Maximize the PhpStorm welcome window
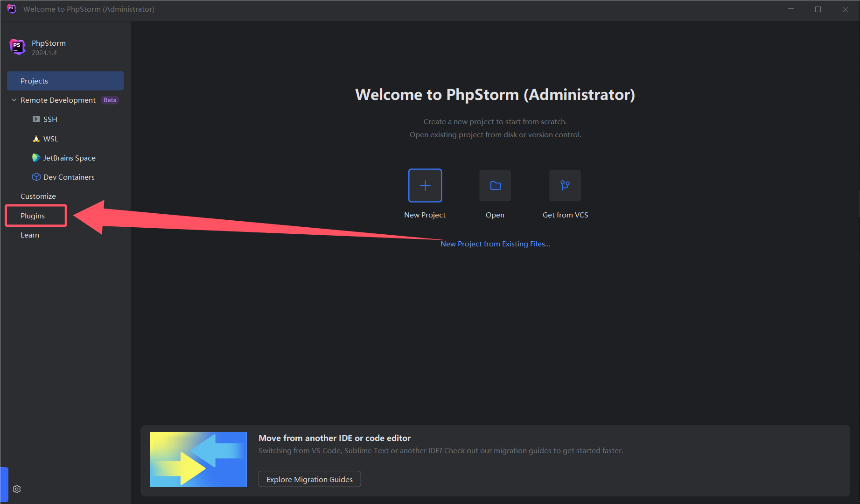This screenshot has height=504, width=860. point(818,9)
